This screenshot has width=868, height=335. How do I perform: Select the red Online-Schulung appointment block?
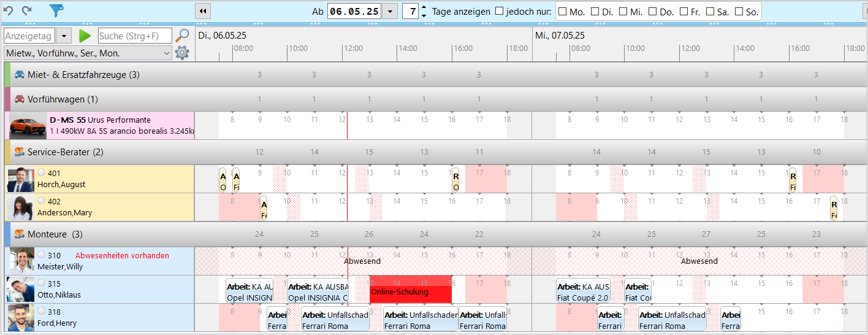[411, 291]
